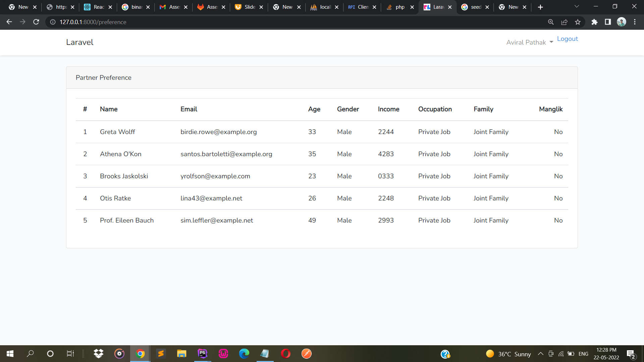The height and width of the screenshot is (362, 644).
Task: Click the zoom magnifier icon in address bar
Action: pyautogui.click(x=551, y=22)
